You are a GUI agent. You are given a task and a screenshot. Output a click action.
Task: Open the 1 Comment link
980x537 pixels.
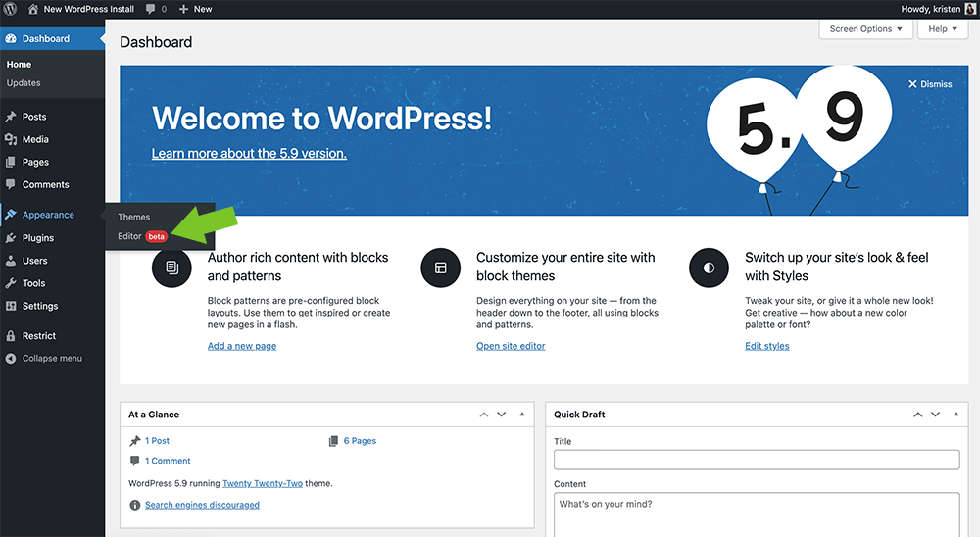[168, 461]
